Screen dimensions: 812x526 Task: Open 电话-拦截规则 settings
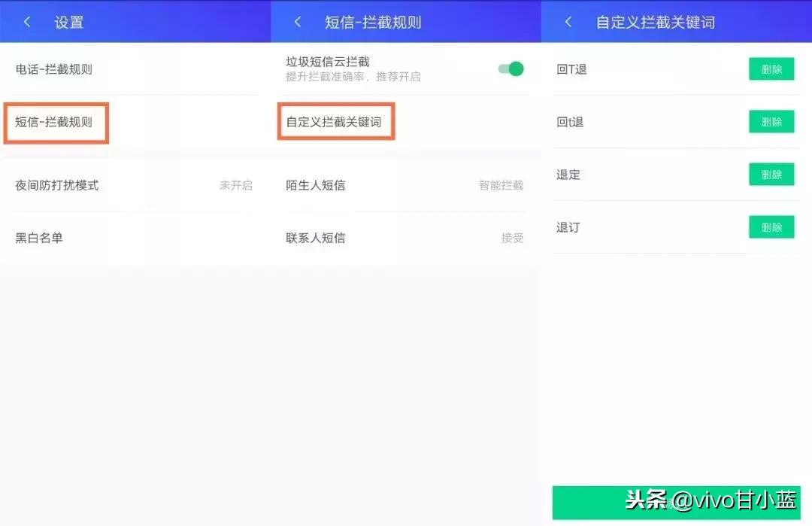coord(56,68)
